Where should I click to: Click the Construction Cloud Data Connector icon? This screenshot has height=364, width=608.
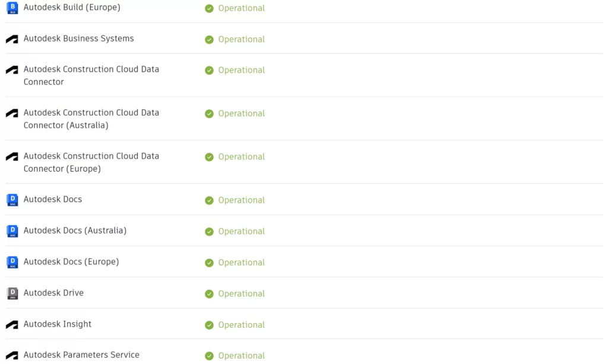tap(12, 69)
